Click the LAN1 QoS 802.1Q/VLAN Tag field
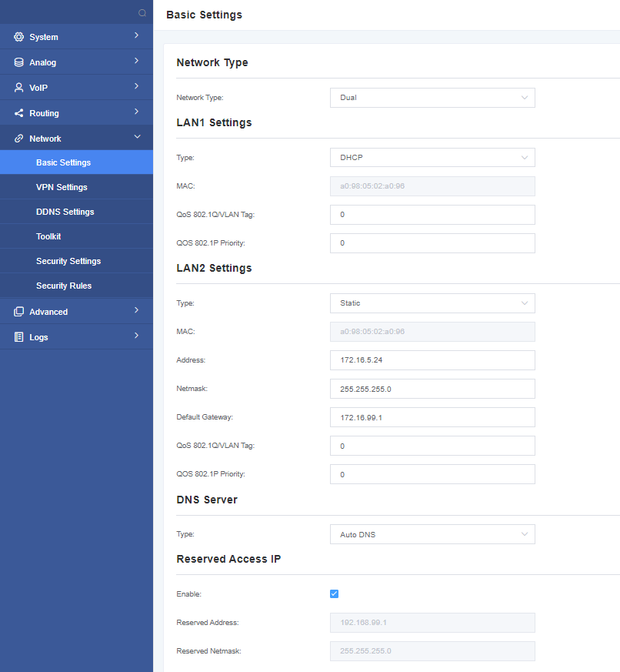The image size is (620, 672). [432, 215]
